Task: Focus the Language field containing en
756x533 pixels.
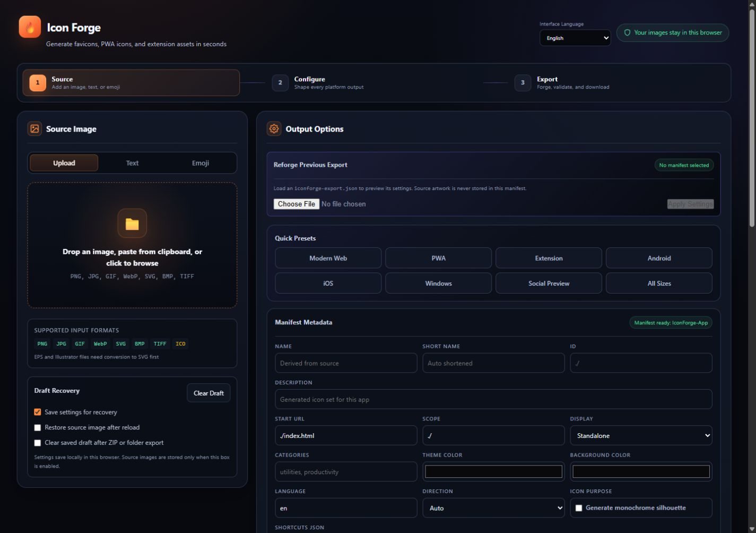Action: [346, 508]
